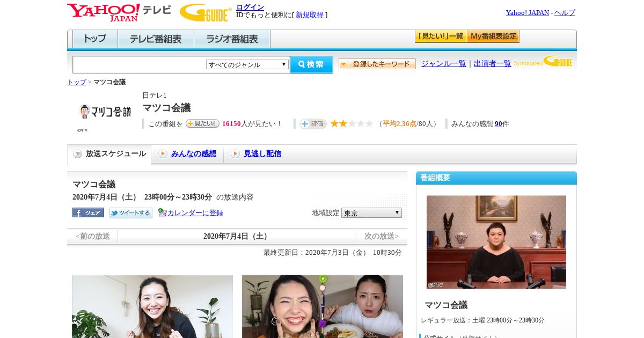Go to 次の放送> next broadcast
Screen dimensions: 644x338
pyautogui.click(x=382, y=237)
